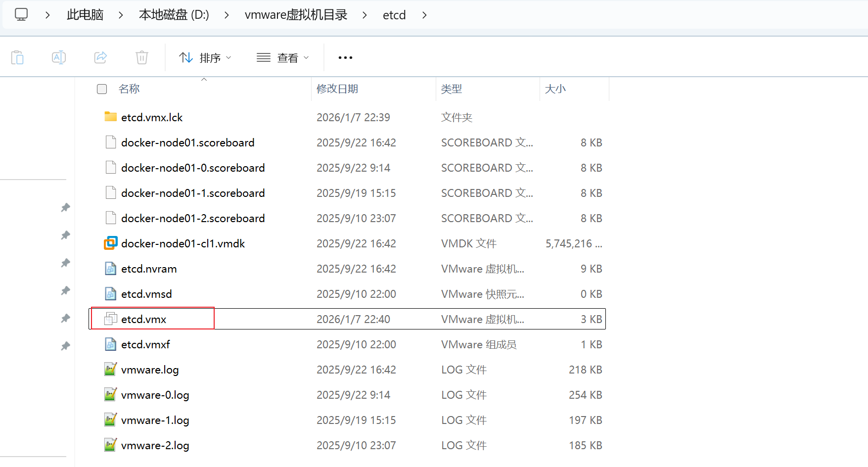Image resolution: width=868 pixels, height=467 pixels.
Task: Click the delete trash can icon
Action: 142,57
